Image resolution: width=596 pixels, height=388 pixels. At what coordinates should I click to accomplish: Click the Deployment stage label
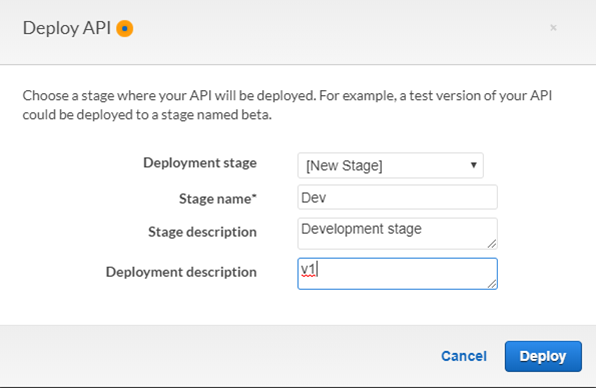point(200,163)
